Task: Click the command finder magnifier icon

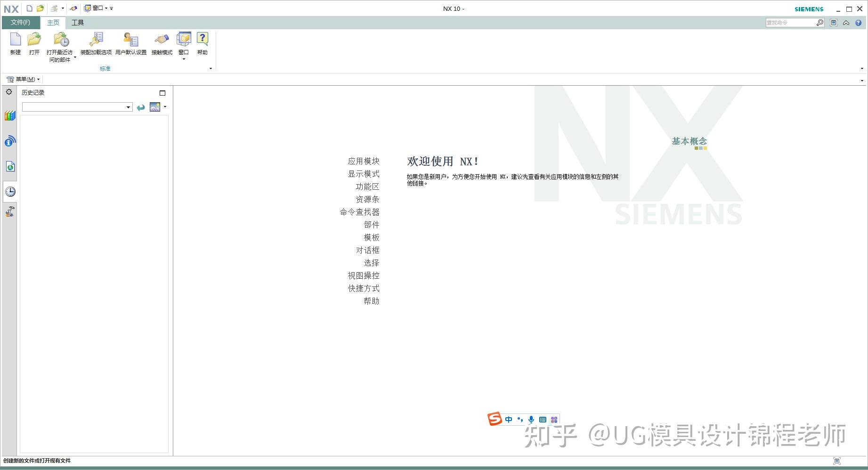Action: point(820,23)
